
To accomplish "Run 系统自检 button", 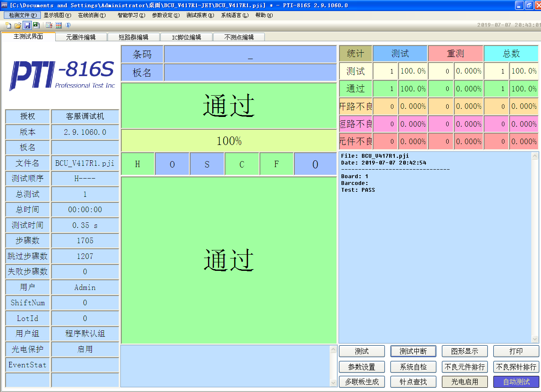I will [413, 366].
